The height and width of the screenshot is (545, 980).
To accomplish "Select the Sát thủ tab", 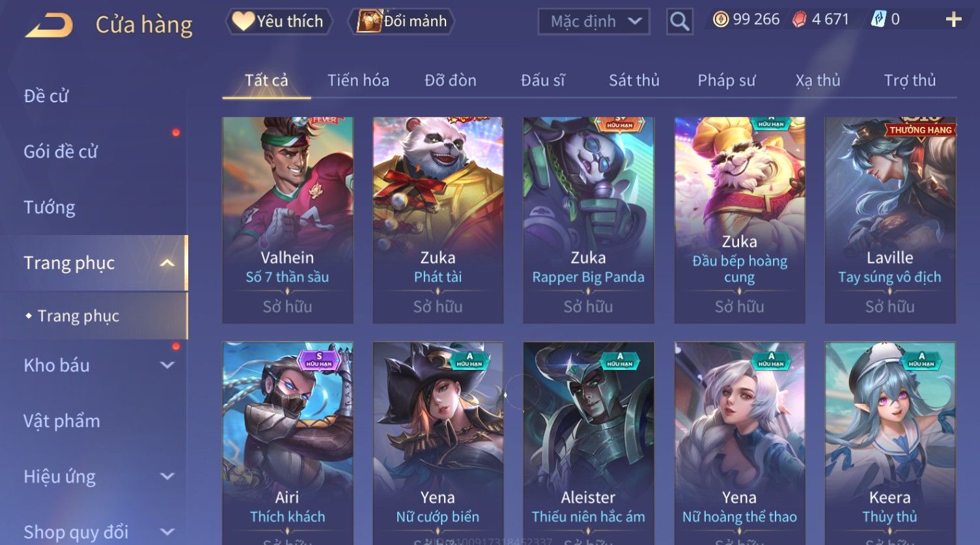I will pos(634,80).
